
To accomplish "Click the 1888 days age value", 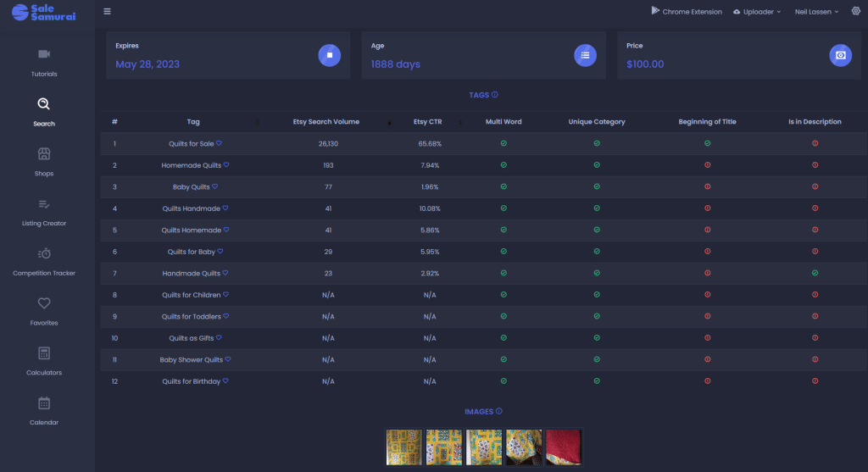I will 395,64.
